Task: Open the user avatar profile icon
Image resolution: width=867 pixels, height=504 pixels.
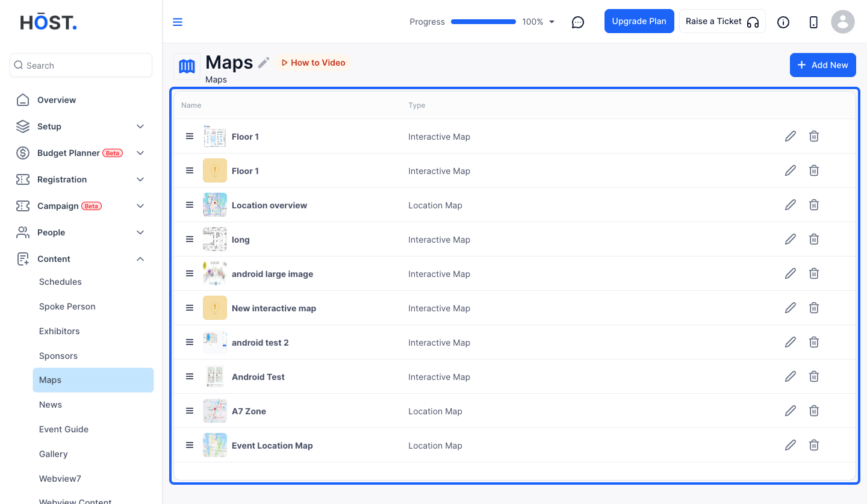Action: tap(843, 22)
